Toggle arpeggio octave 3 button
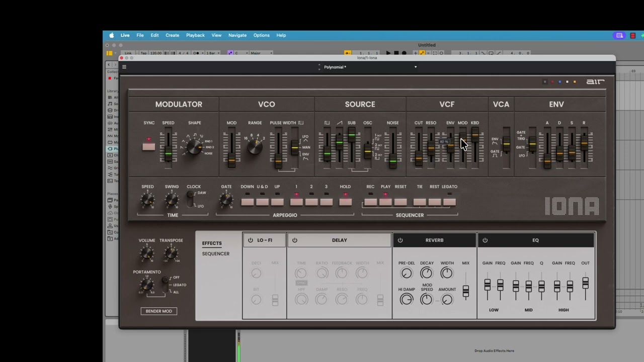Image resolution: width=644 pixels, height=362 pixels. 326,202
